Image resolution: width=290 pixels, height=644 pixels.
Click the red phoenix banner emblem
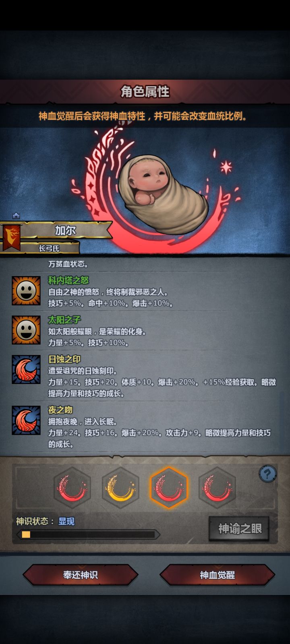(x=12, y=238)
